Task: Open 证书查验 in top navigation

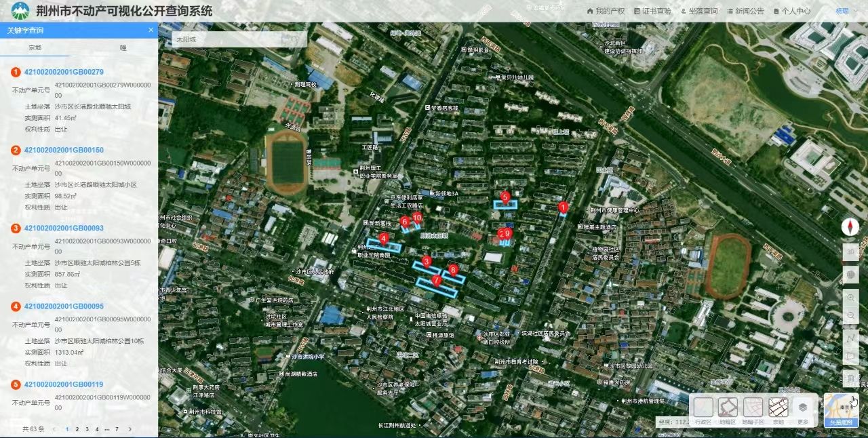Action: [x=652, y=12]
